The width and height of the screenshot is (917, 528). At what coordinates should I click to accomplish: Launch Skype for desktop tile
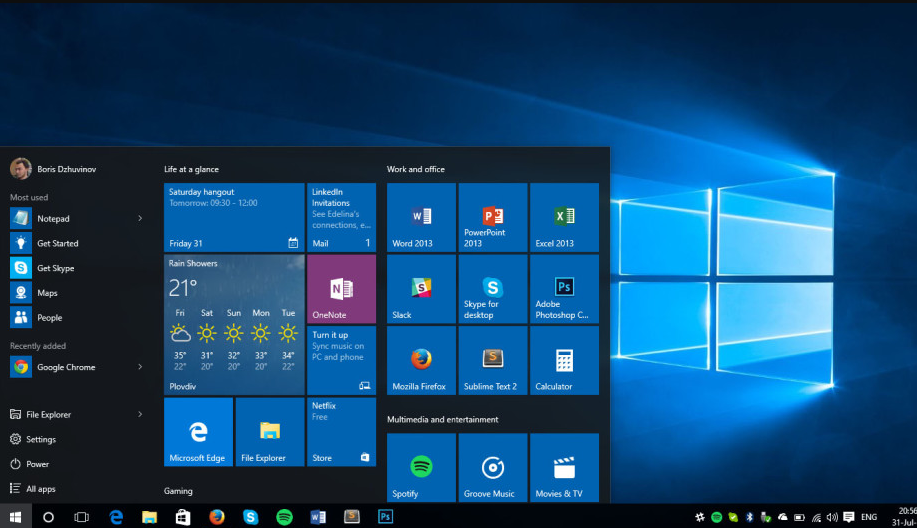493,289
